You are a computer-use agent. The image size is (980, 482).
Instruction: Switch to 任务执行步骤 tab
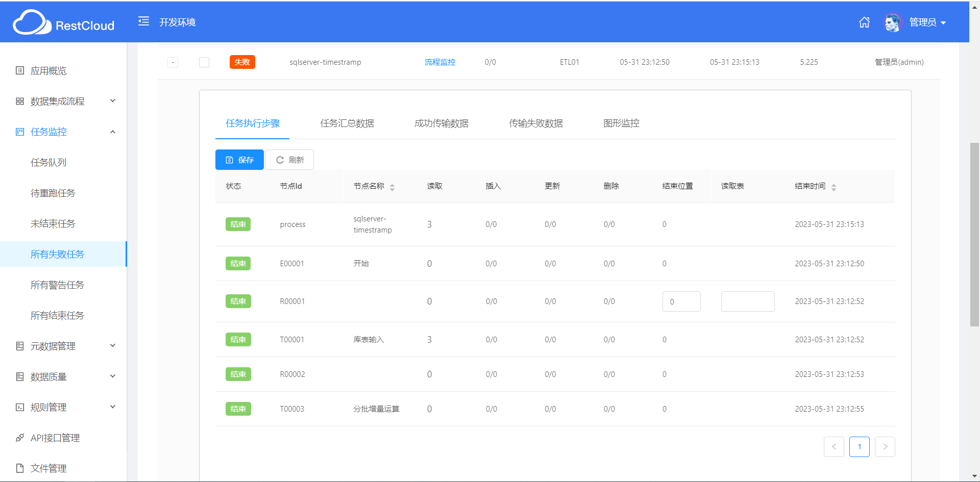coord(253,123)
